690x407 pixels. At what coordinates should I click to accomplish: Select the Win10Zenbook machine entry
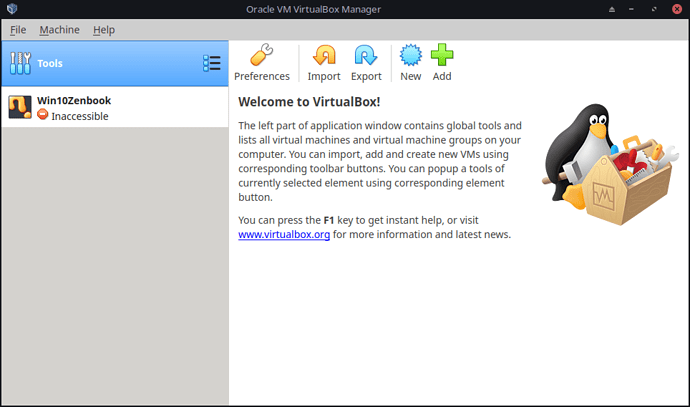pyautogui.click(x=115, y=107)
